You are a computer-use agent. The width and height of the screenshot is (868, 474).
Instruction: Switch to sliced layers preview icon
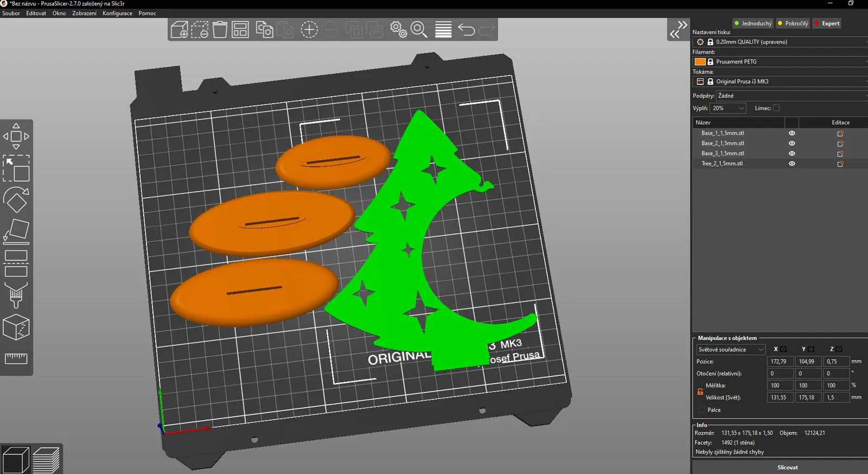tap(47, 460)
